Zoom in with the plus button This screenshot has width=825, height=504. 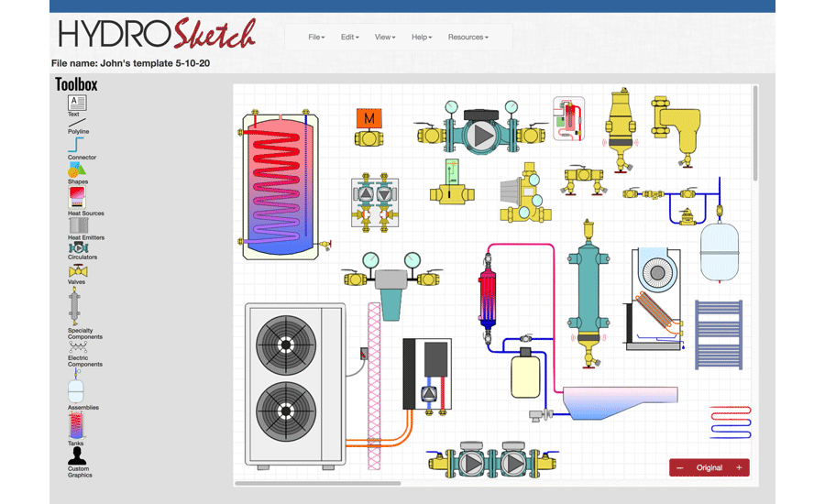click(739, 467)
